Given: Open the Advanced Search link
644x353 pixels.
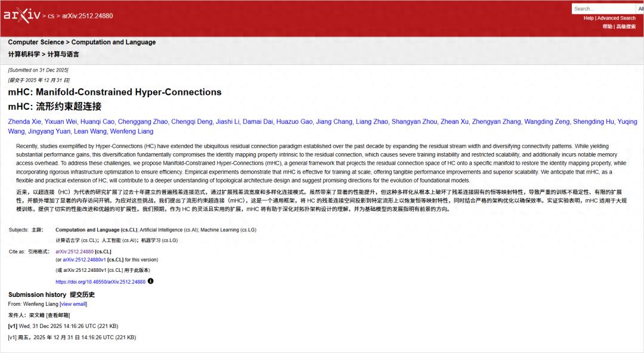Looking at the screenshot, I should 617,18.
